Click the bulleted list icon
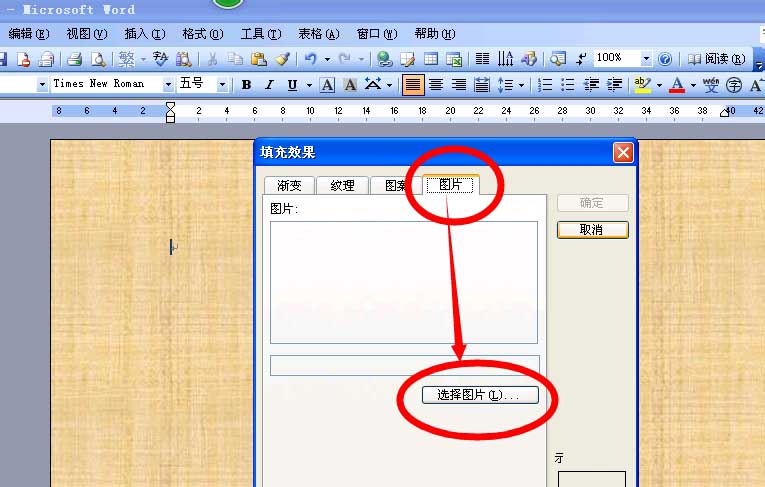The image size is (765, 487). [x=567, y=85]
